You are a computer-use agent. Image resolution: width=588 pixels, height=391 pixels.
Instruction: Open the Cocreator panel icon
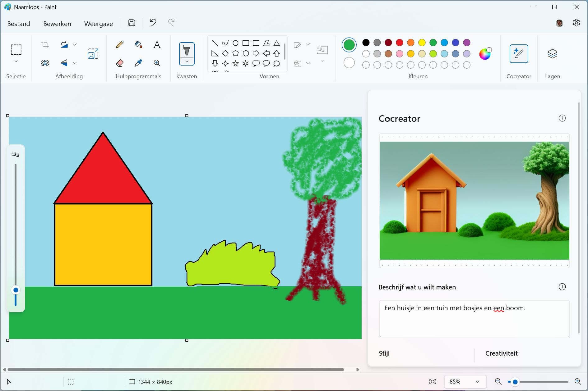[518, 53]
